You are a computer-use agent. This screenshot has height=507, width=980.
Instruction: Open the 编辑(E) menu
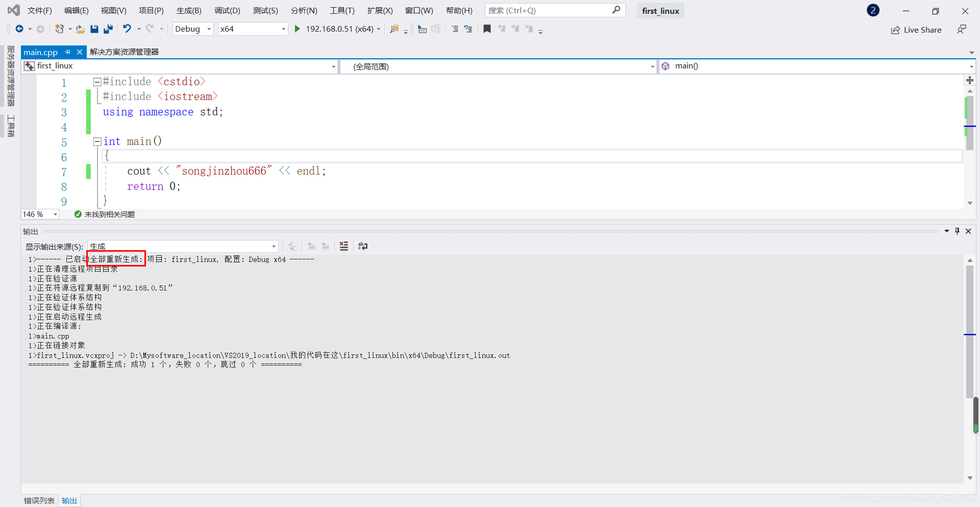point(76,11)
